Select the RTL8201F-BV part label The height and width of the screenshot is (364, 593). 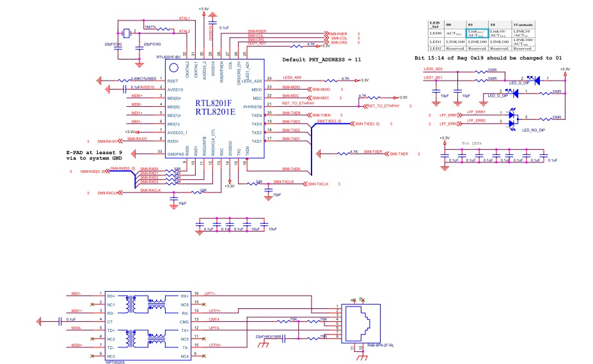(168, 57)
